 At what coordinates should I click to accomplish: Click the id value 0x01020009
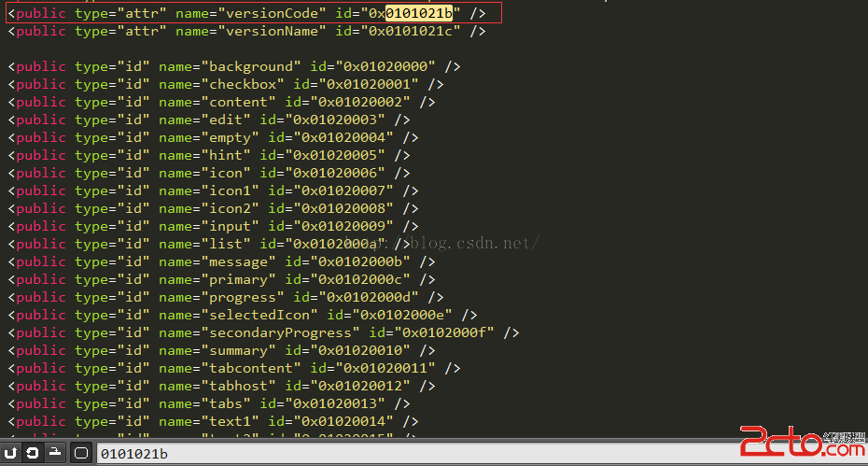click(x=343, y=226)
